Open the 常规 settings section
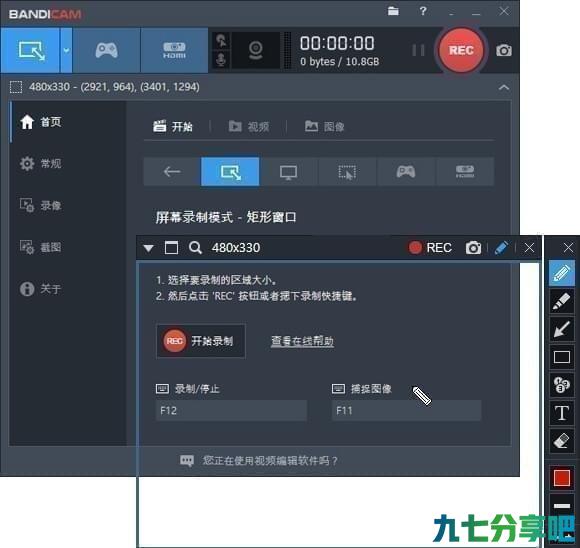The height and width of the screenshot is (548, 580). pyautogui.click(x=41, y=163)
